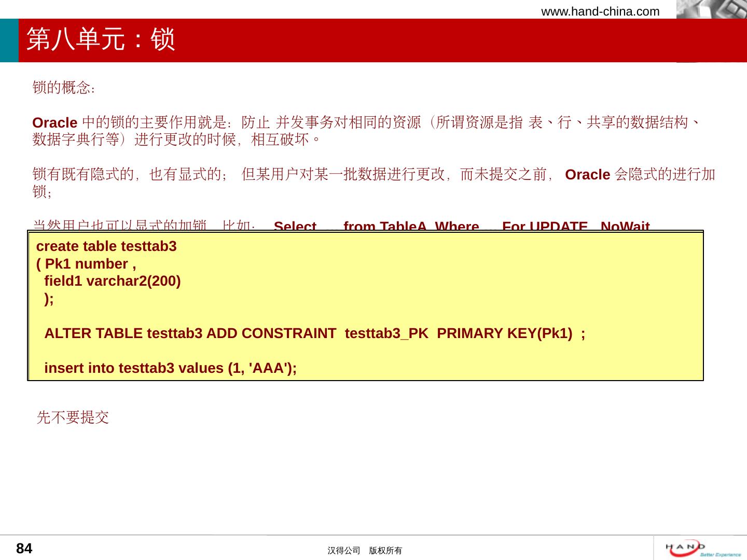
Task: Click the www.hand-china.com website link
Action: click(x=600, y=11)
